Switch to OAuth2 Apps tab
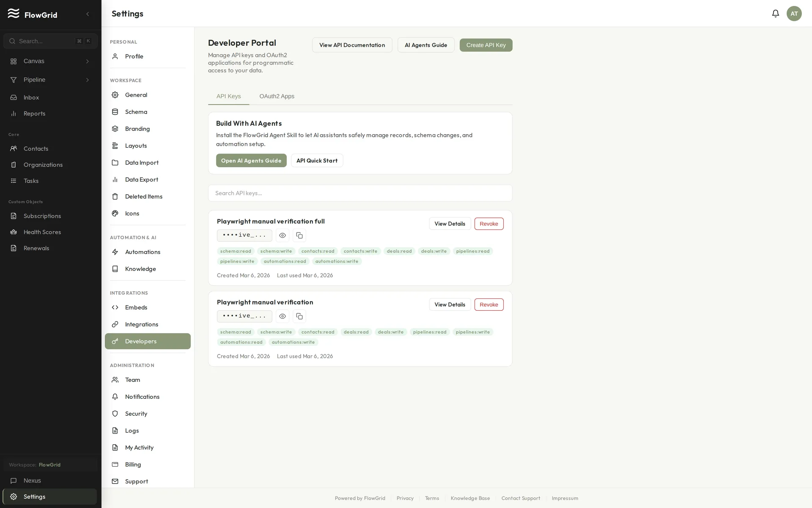812x508 pixels. coord(277,96)
